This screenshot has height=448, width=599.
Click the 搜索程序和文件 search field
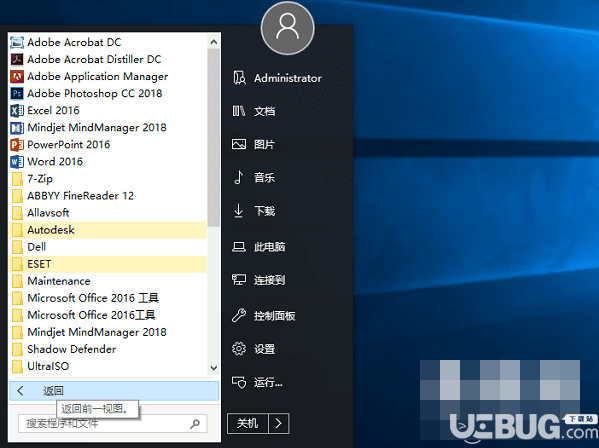pyautogui.click(x=113, y=423)
